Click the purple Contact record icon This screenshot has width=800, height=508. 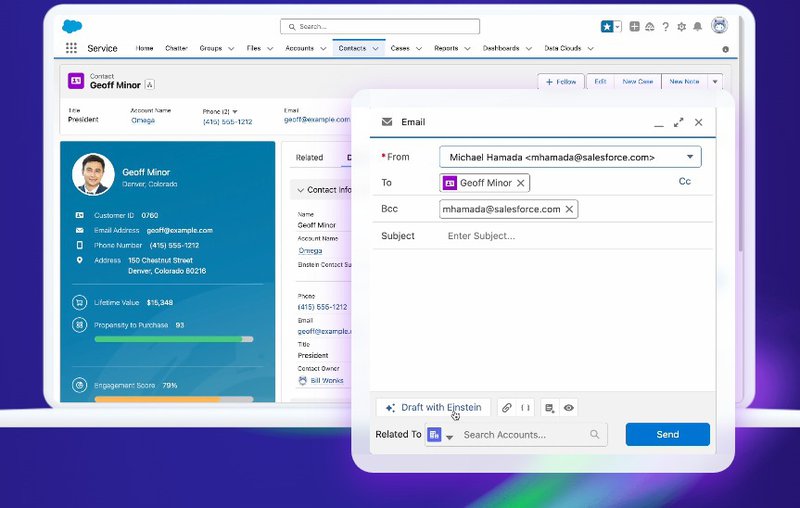76,81
